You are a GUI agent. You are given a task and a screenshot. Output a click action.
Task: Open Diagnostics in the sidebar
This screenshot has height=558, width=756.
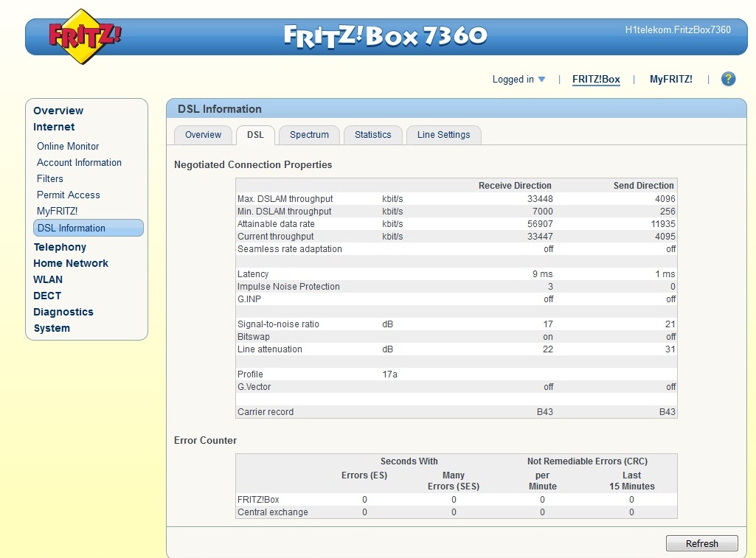[x=63, y=312]
